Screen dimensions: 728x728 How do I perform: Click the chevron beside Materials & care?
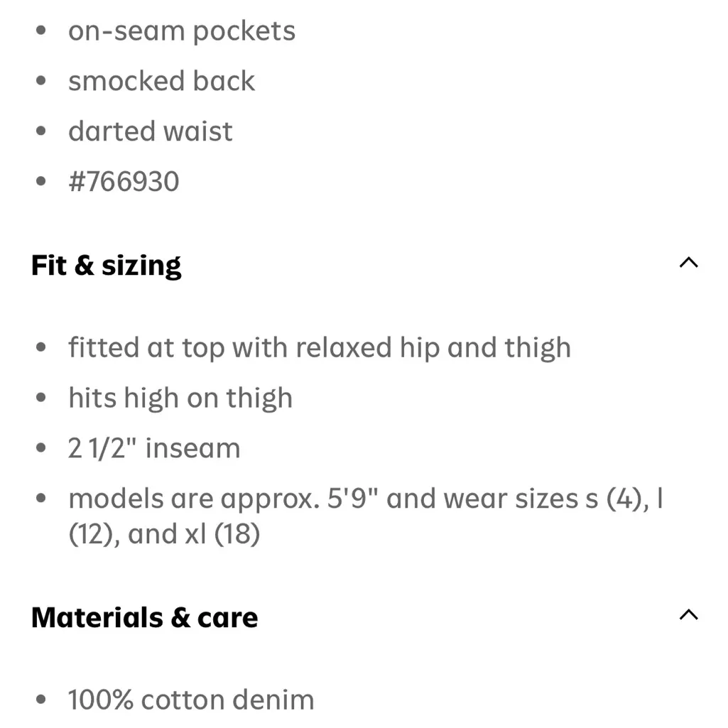point(688,615)
